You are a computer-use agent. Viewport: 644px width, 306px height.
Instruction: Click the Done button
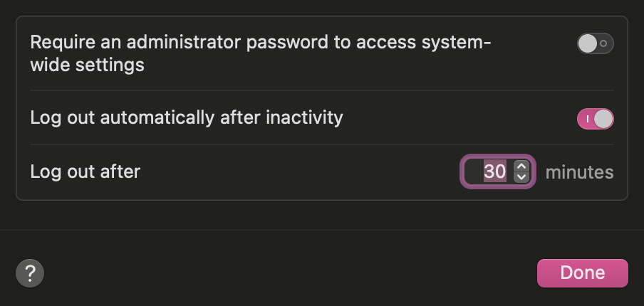point(582,273)
